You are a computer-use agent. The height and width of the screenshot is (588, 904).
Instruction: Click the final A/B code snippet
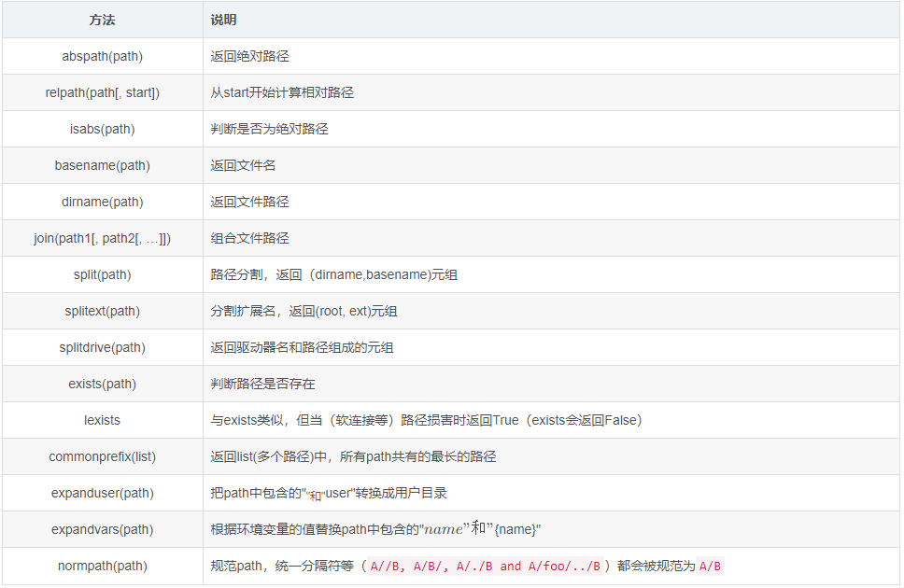click(710, 567)
